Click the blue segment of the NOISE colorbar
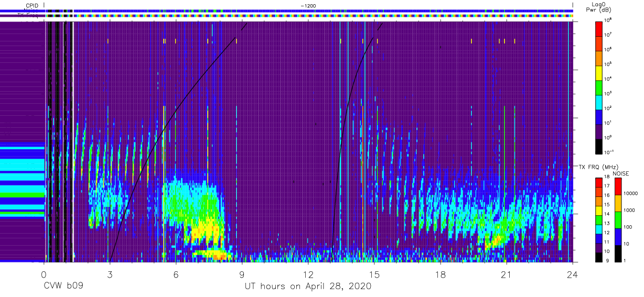Image resolution: width=644 pixels, height=297 pixels. click(x=618, y=237)
